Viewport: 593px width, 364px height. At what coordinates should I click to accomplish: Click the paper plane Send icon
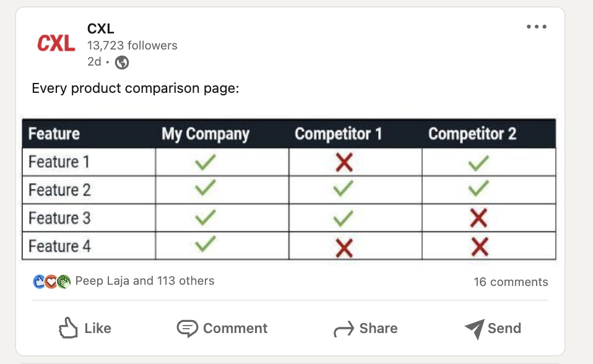475,329
